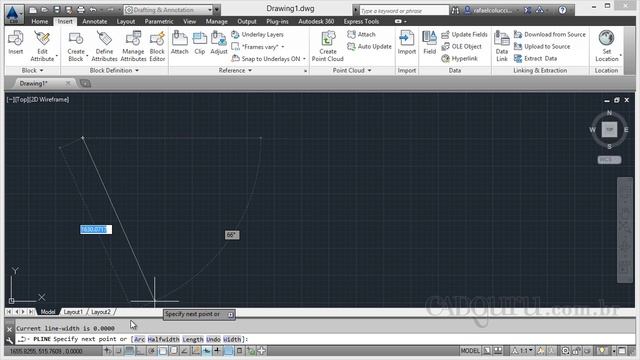Switch to the Annotate ribbon tab

95,21
